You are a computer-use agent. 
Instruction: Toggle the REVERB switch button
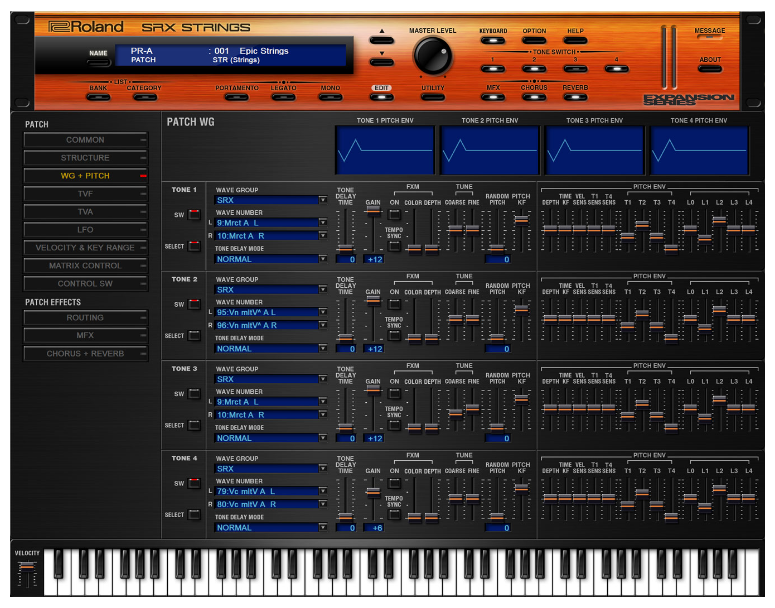(575, 97)
